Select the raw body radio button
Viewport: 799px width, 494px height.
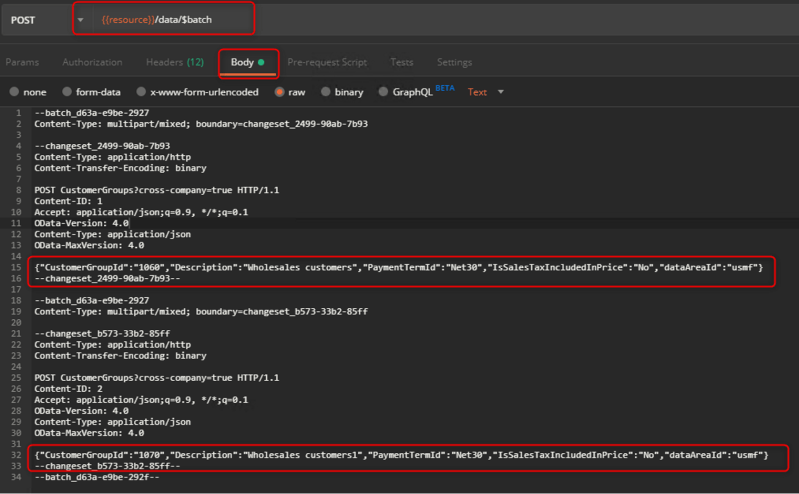(279, 92)
